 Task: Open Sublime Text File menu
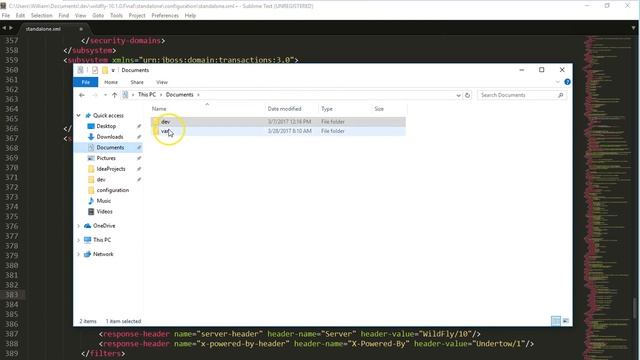(x=6, y=16)
